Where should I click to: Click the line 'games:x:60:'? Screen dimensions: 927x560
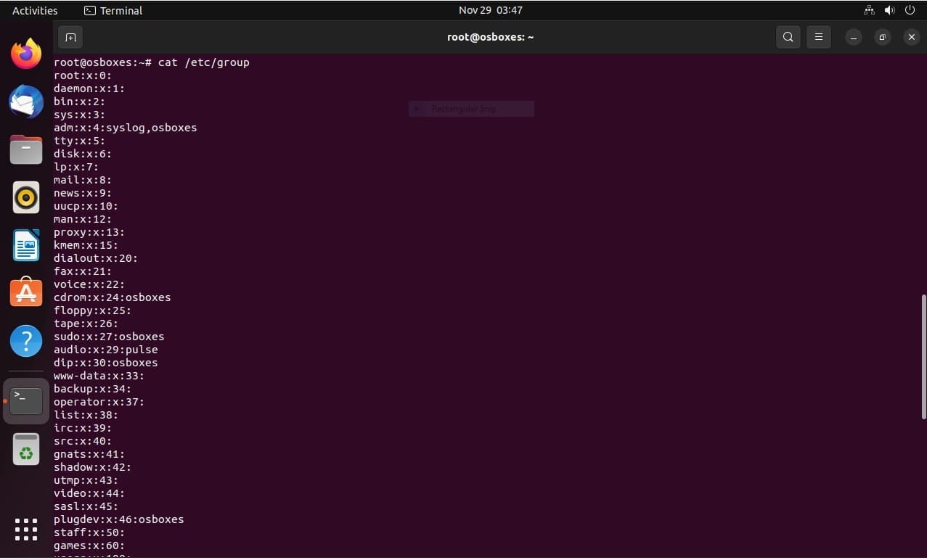tap(89, 545)
